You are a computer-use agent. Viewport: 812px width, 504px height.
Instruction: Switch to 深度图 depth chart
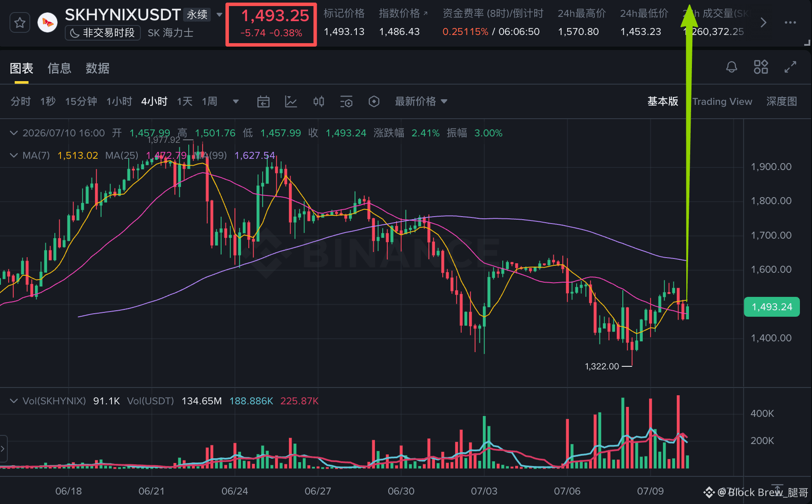[x=782, y=101]
